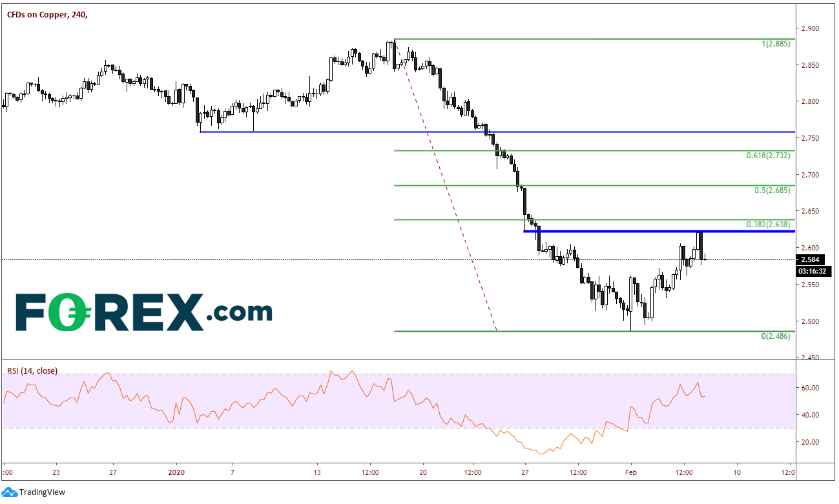Click the countdown timer 03:16:32

(814, 272)
